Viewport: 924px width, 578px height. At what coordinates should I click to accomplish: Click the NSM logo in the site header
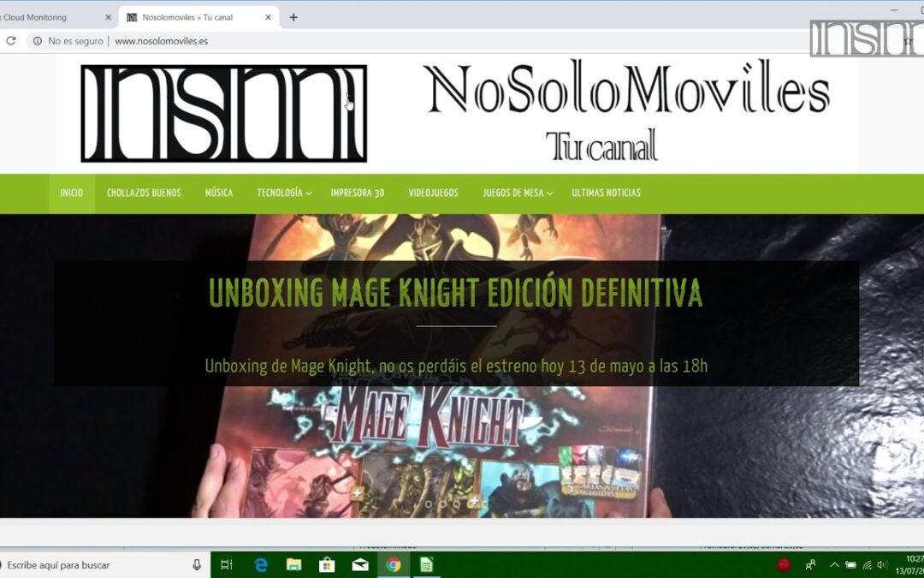(x=224, y=113)
